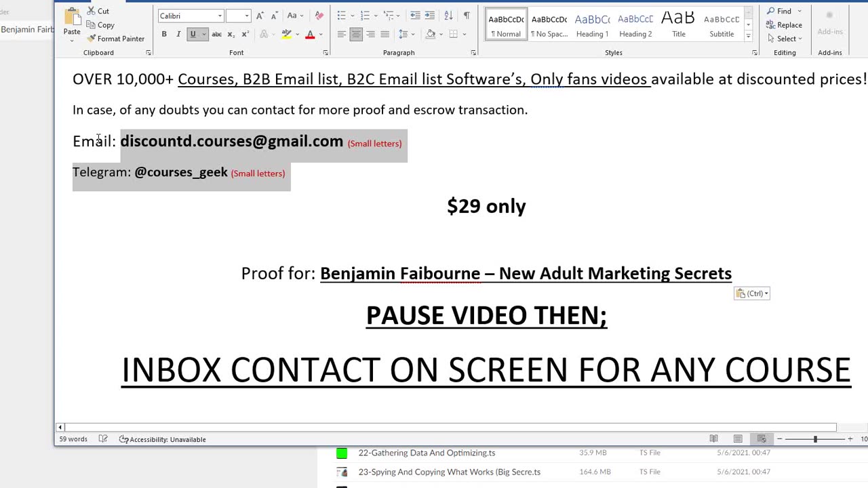Viewport: 868px width, 488px height.
Task: Open the font size dropdown
Action: tap(247, 16)
